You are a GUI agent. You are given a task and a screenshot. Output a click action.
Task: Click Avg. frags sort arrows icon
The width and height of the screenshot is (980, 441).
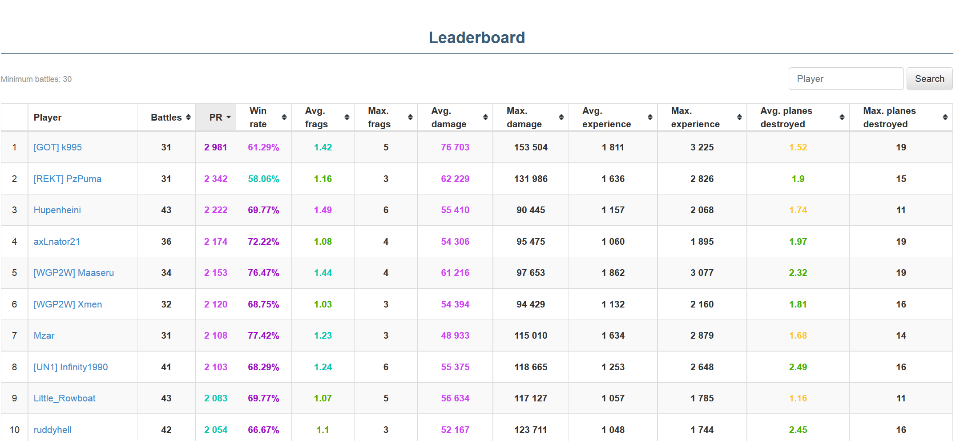(347, 117)
